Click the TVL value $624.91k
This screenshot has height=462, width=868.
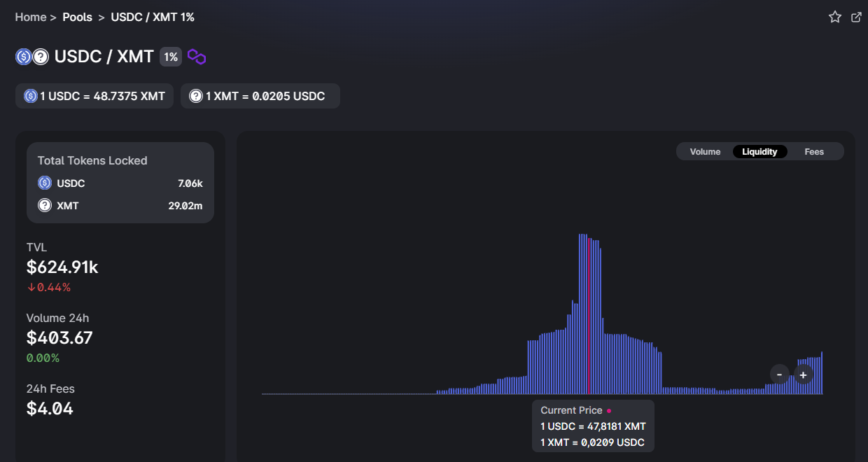[62, 267]
